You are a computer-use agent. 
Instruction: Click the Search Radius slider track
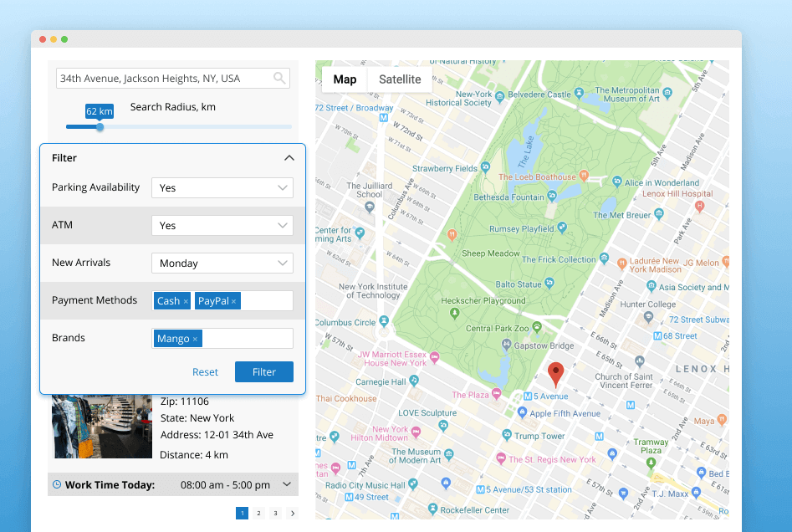point(179,127)
